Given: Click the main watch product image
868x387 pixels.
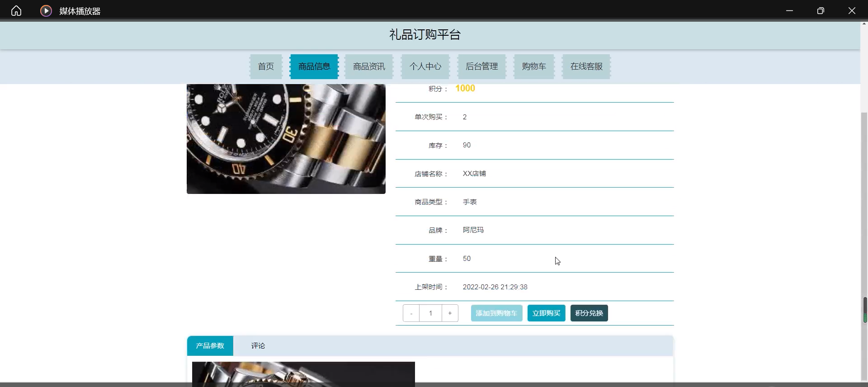Looking at the screenshot, I should coord(286,139).
